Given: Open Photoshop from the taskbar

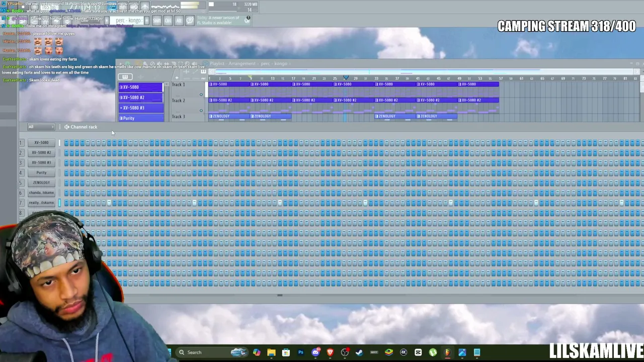Looking at the screenshot, I should coord(301,352).
